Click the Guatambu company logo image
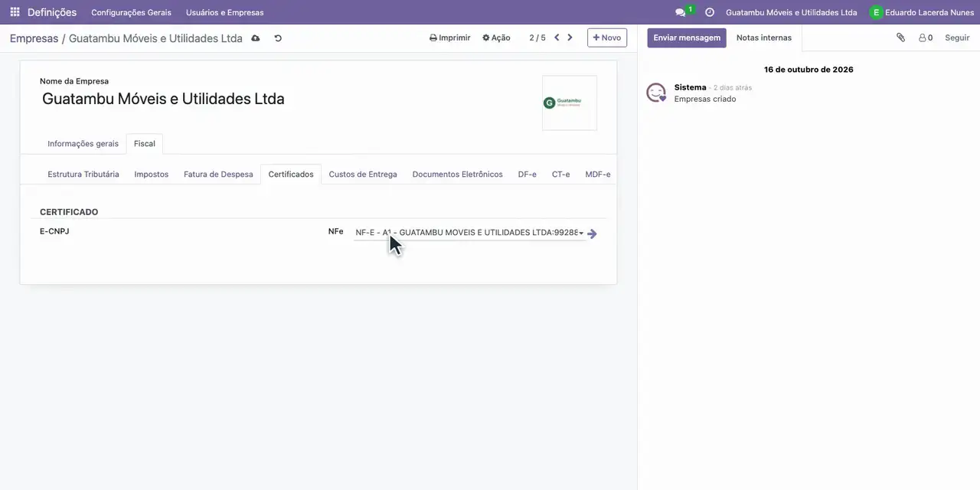Image resolution: width=980 pixels, height=490 pixels. [570, 103]
